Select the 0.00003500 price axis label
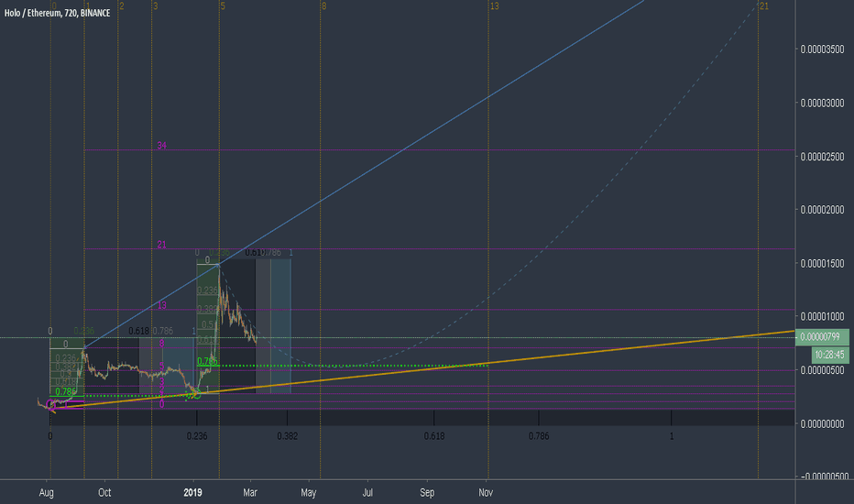This screenshot has width=854, height=504. coord(822,49)
